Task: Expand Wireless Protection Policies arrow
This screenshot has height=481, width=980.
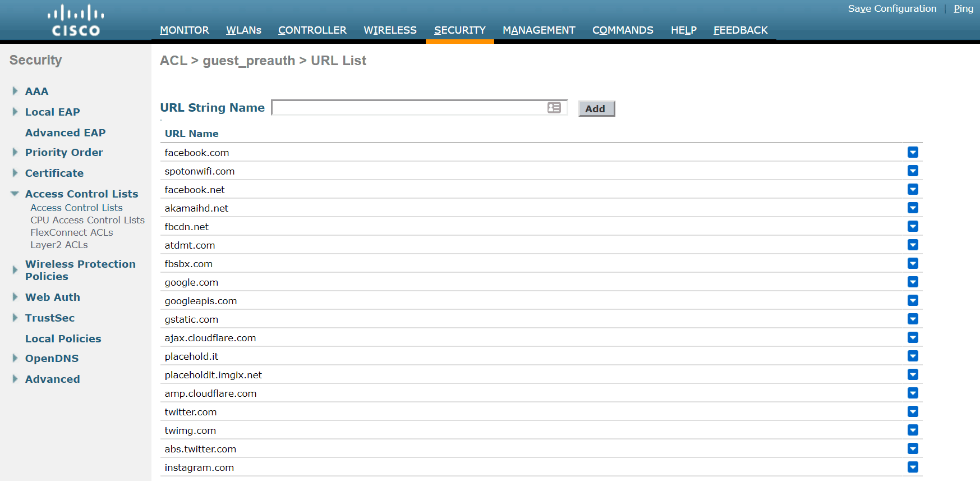Action: click(x=15, y=270)
